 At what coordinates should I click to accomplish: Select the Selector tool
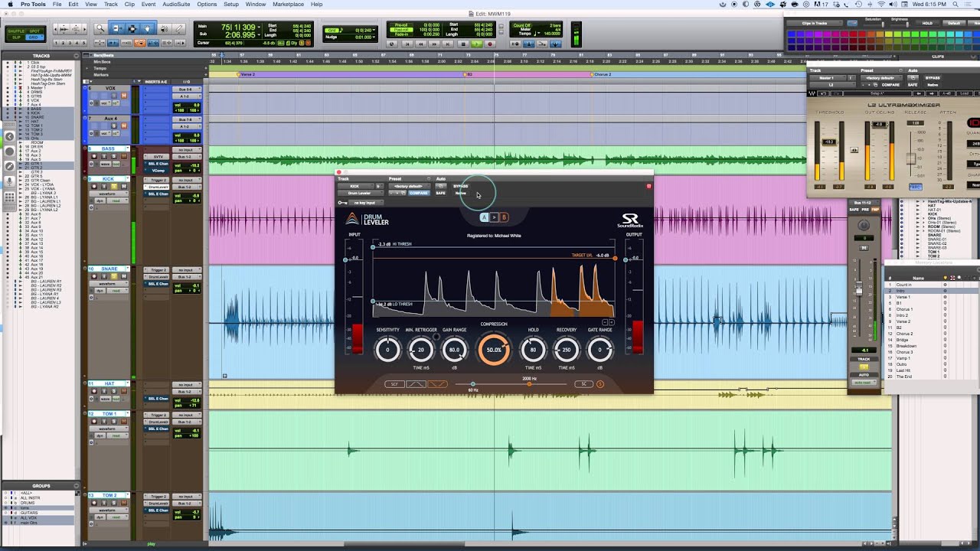click(132, 28)
